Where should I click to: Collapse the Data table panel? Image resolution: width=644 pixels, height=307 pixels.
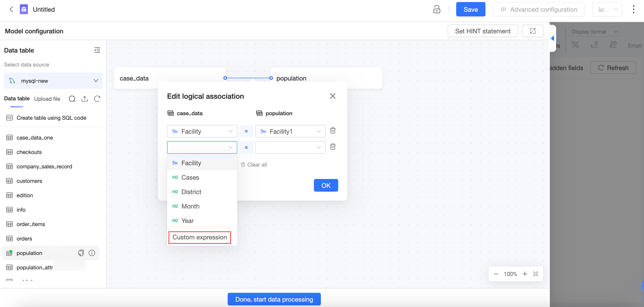pos(97,50)
